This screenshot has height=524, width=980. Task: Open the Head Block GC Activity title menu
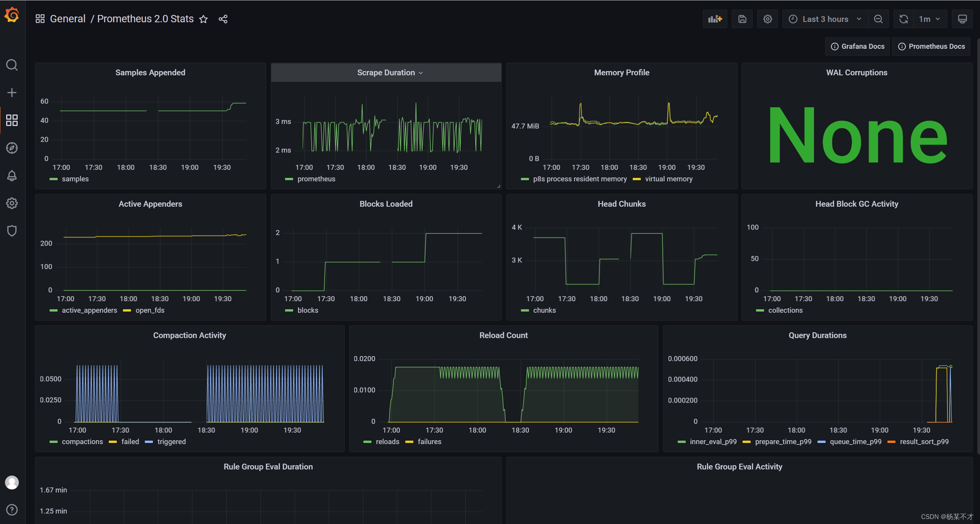tap(857, 204)
